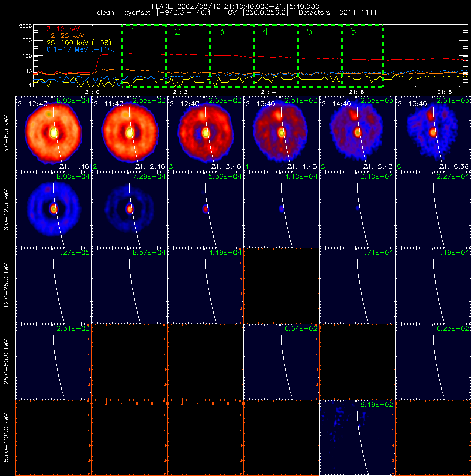Open the 12.0-25.0 keV panel labeled 1.19E+04
Viewport: 471px width, 476px height.
(434, 286)
